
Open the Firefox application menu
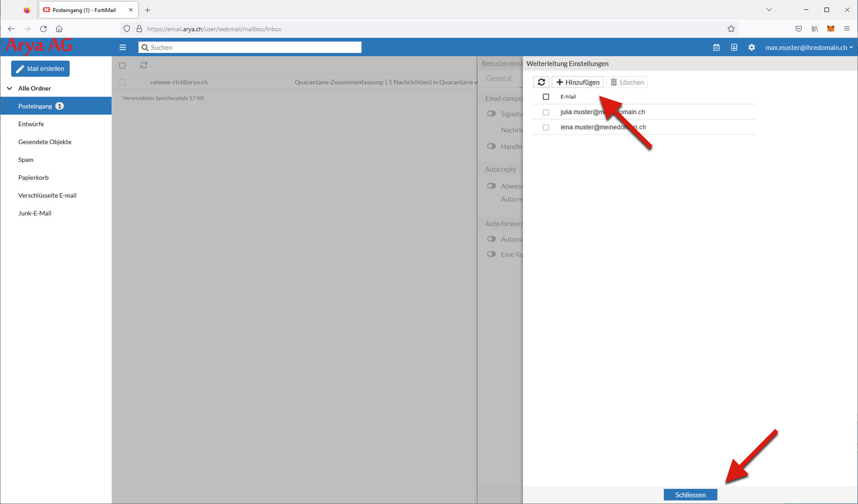click(847, 29)
